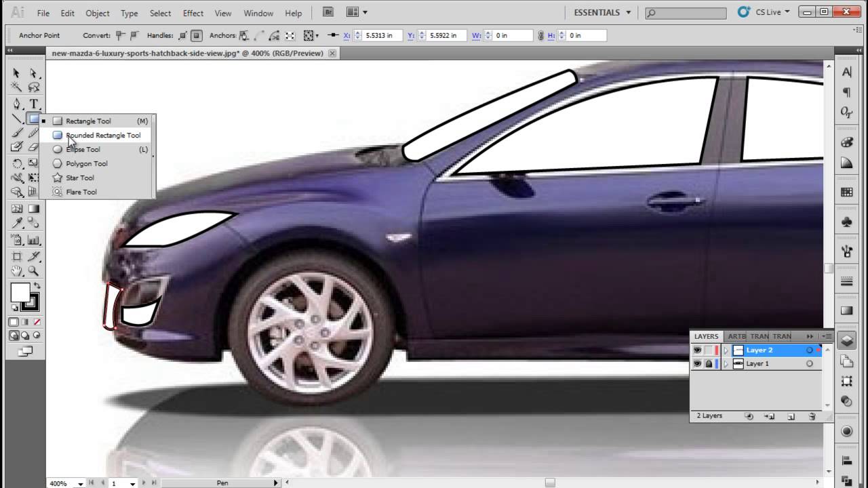Pick the Eyedropper tool
The width and height of the screenshot is (868, 488).
tap(16, 222)
